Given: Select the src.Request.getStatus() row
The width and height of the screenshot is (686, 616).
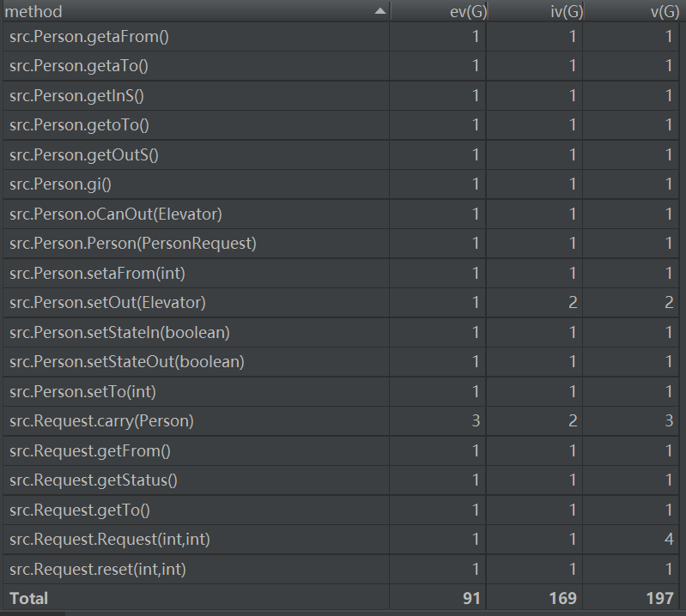Looking at the screenshot, I should click(x=341, y=480).
